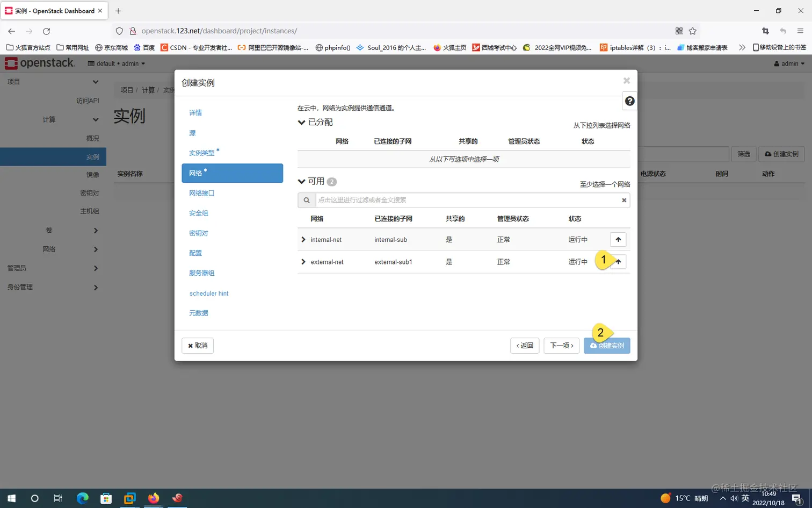
Task: Click browser forward arrow
Action: pyautogui.click(x=29, y=31)
